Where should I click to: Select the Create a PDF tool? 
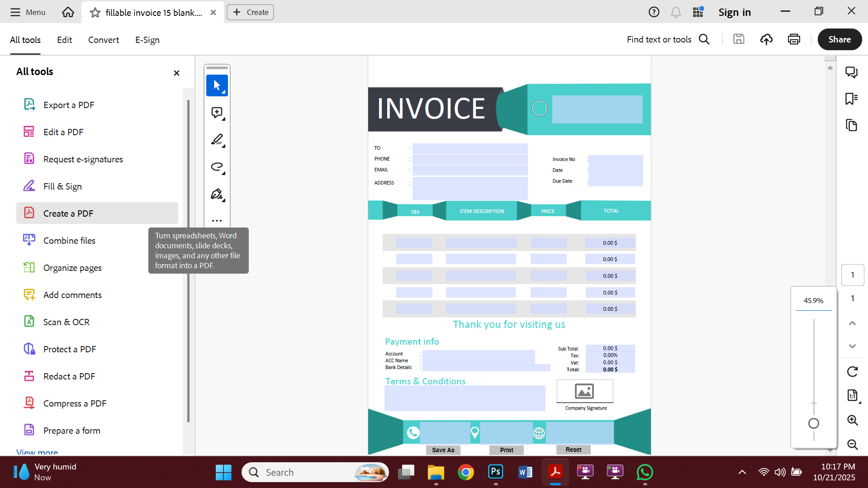point(68,213)
